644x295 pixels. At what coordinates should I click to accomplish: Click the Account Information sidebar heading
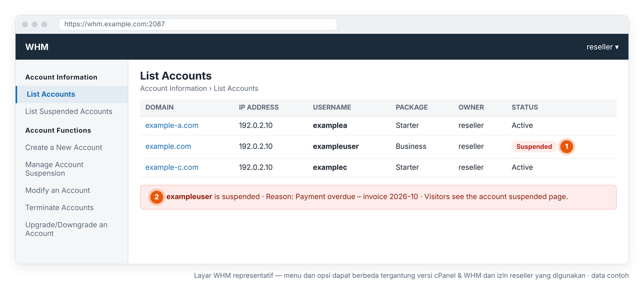(x=61, y=77)
